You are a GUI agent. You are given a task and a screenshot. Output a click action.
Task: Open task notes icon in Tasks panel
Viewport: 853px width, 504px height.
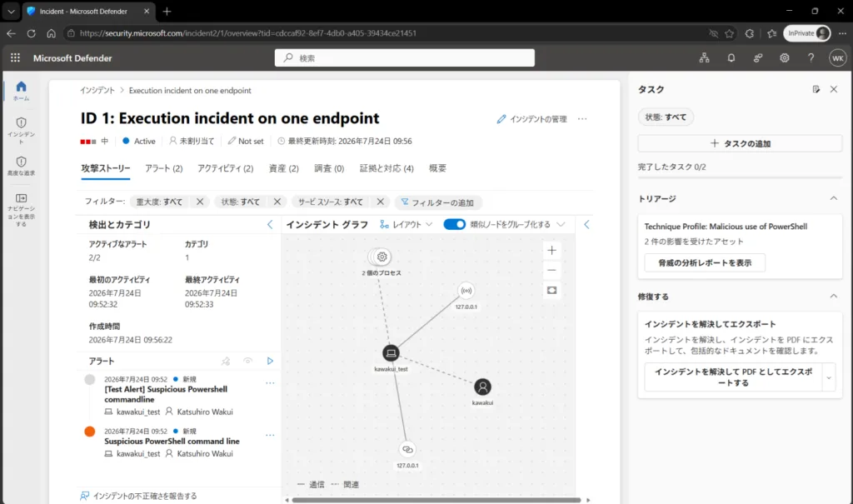[x=816, y=89]
